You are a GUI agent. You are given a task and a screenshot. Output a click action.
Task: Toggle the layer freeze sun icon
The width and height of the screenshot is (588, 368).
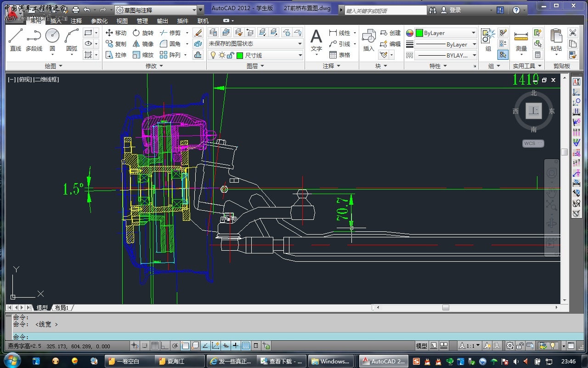(x=222, y=55)
